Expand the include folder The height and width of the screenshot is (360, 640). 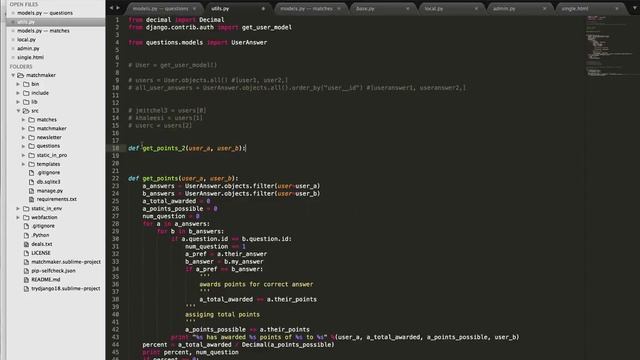coord(18,93)
